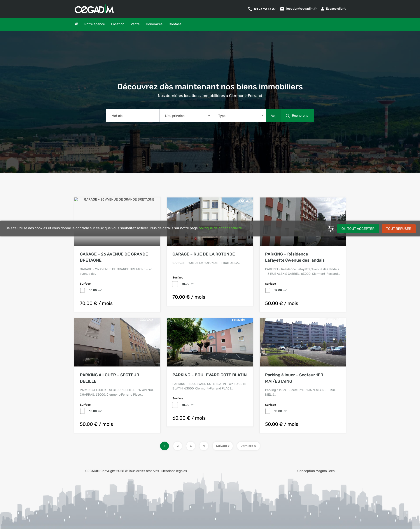420x532 pixels.
Task: Open the GARAGE – RUE DE LA ROTONDE listing title
Action: [x=204, y=254]
